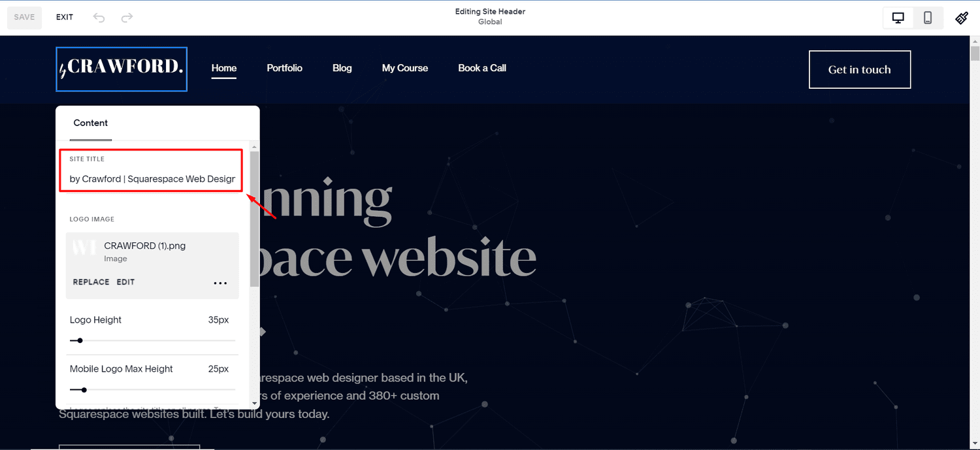Image resolution: width=980 pixels, height=450 pixels.
Task: Toggle the mobile view in the device switcher
Action: [x=927, y=18]
